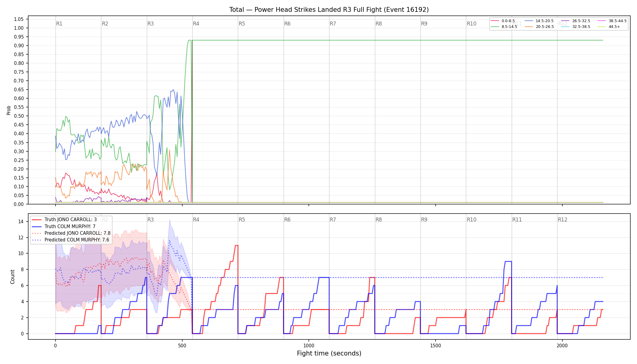Select Predicted COLM MURPHY: 7.6 legend entry
Screen dimensions: 637x364
pyautogui.click(x=71, y=240)
